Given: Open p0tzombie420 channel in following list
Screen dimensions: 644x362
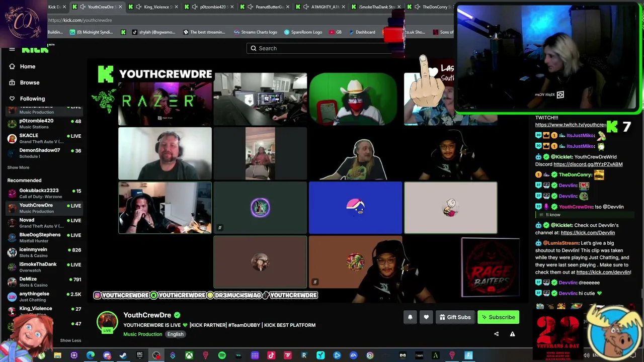Looking at the screenshot, I should click(x=44, y=124).
